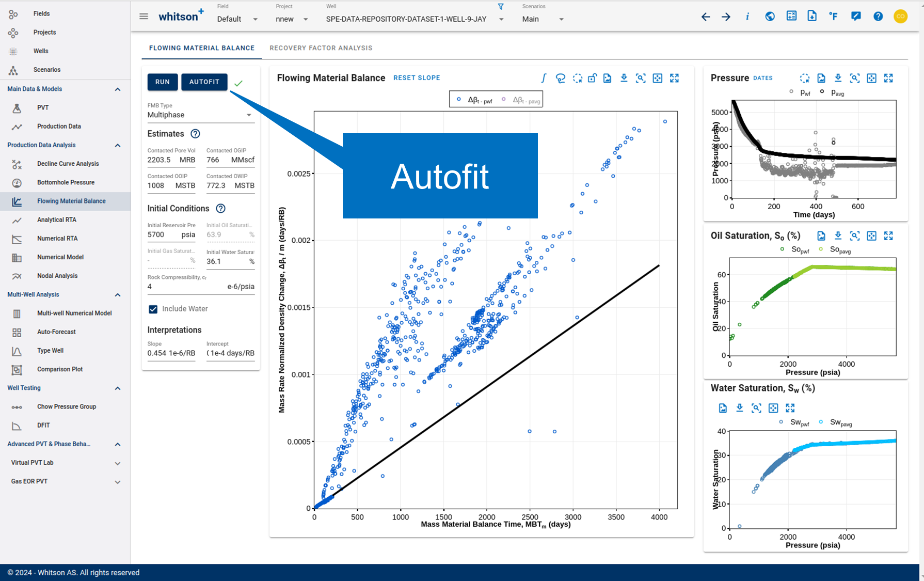The height and width of the screenshot is (581, 924).
Task: Click the RUN button
Action: pos(163,82)
